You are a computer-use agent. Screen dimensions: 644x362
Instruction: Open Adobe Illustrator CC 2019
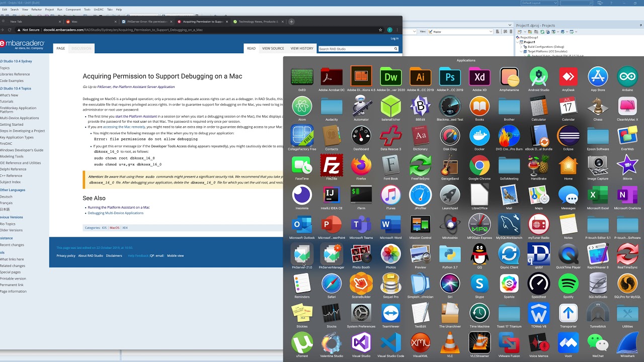[420, 77]
